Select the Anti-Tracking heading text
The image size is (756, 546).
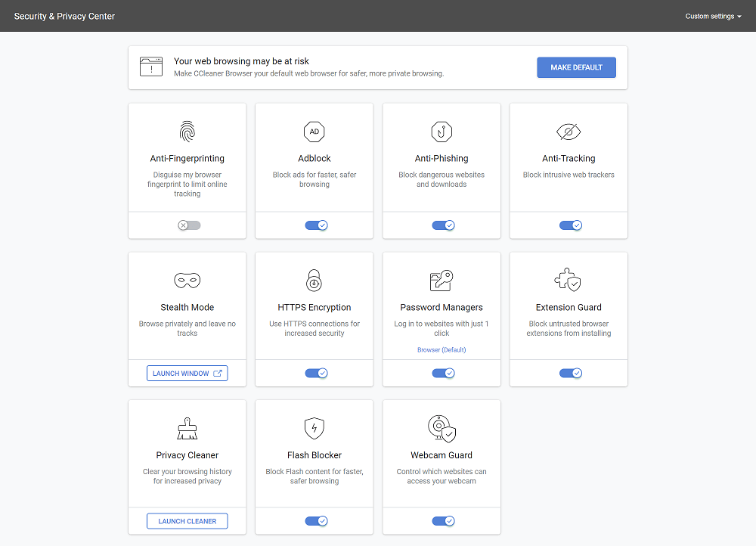pyautogui.click(x=569, y=158)
